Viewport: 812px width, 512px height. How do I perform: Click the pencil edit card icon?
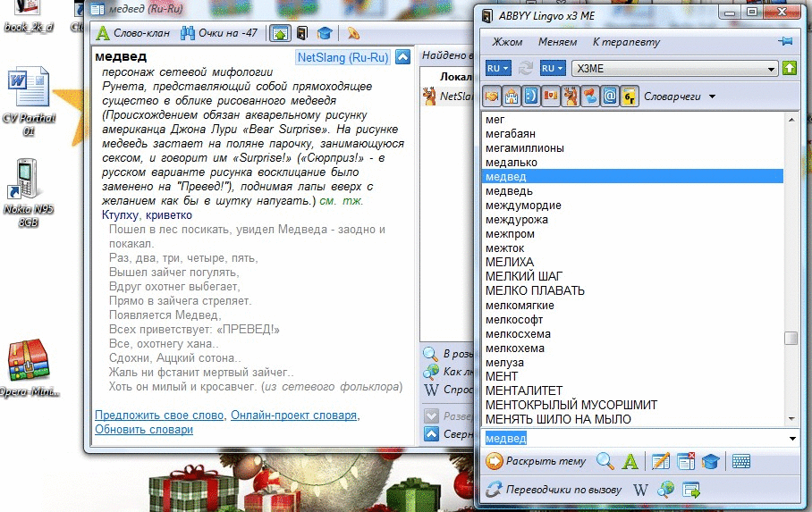(x=660, y=461)
